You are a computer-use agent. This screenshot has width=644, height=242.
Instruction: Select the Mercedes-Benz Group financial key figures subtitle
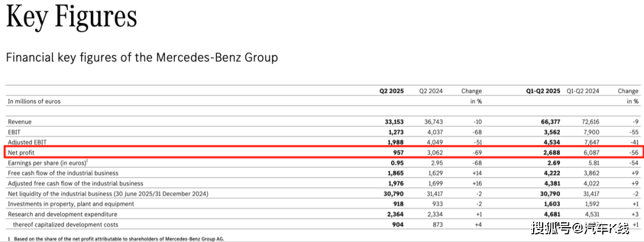(141, 57)
